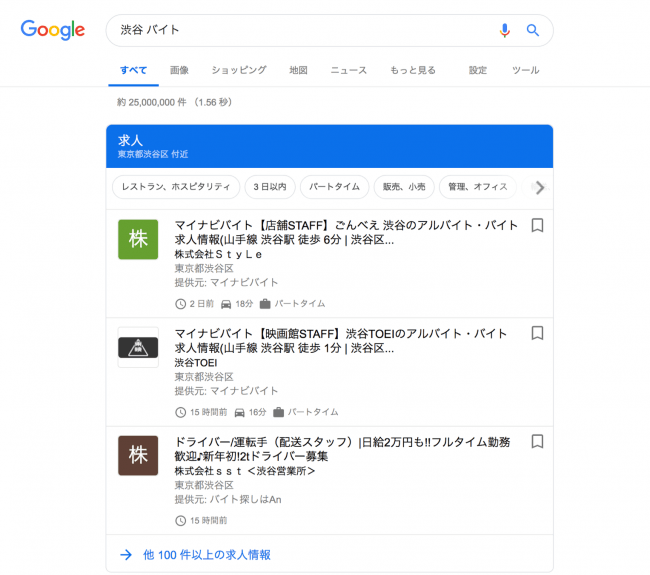Open the 映画館STAFF 渋谷TOEI job listing
This screenshot has width=650, height=575.
[341, 340]
